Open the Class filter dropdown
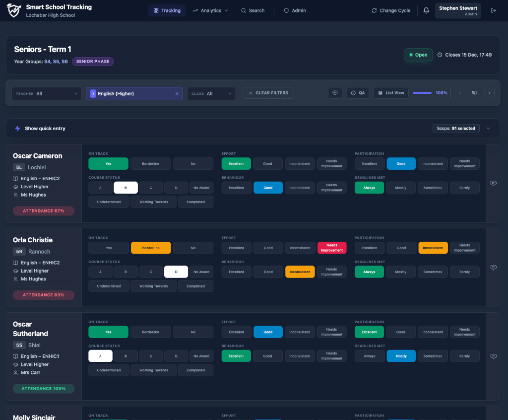Viewport: 508px width, 420px height. click(x=211, y=93)
